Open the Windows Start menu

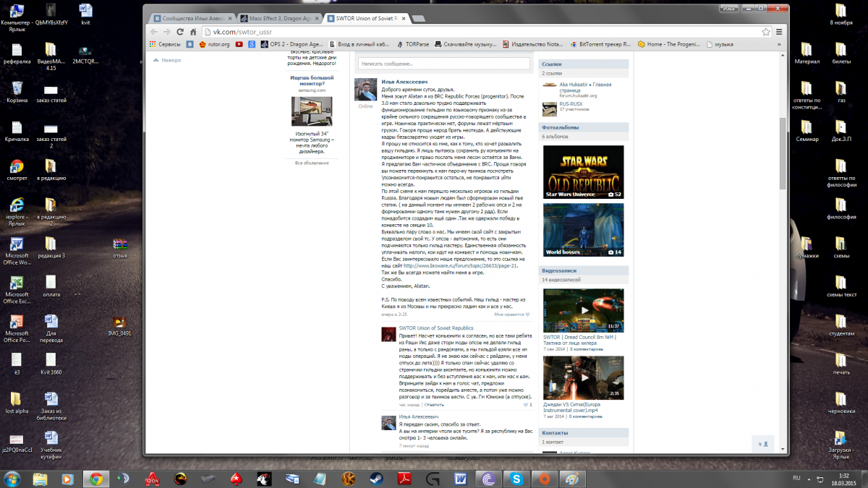point(12,478)
